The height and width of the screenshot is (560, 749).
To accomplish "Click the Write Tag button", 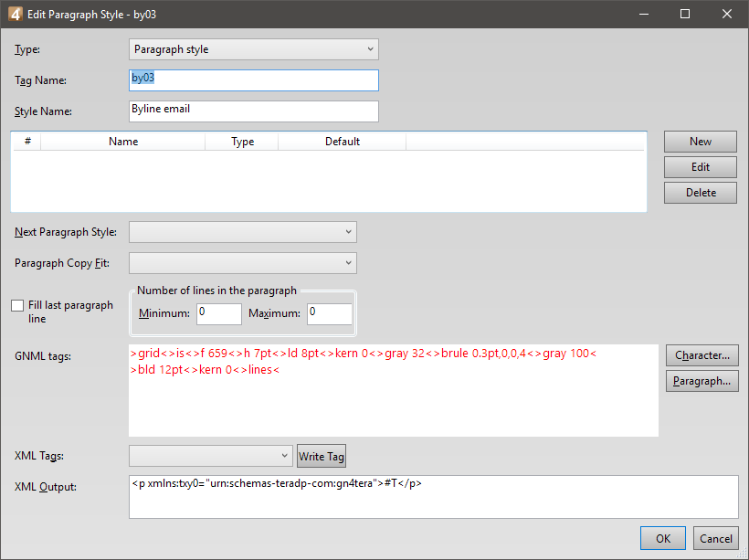I will click(321, 457).
